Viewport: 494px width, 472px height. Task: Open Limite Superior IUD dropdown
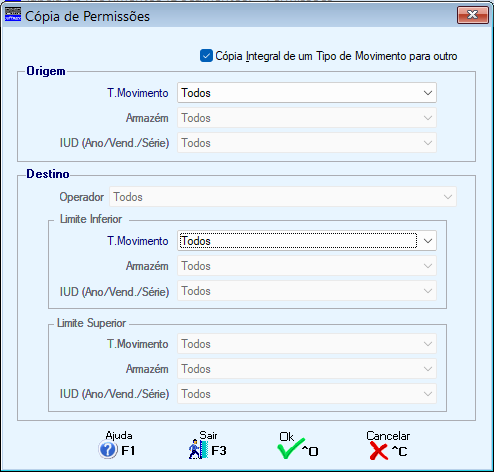(x=307, y=394)
